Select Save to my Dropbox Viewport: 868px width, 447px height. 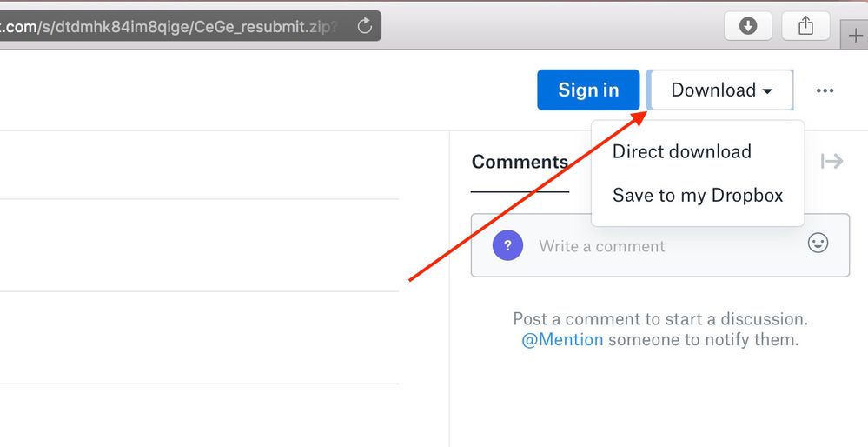697,196
